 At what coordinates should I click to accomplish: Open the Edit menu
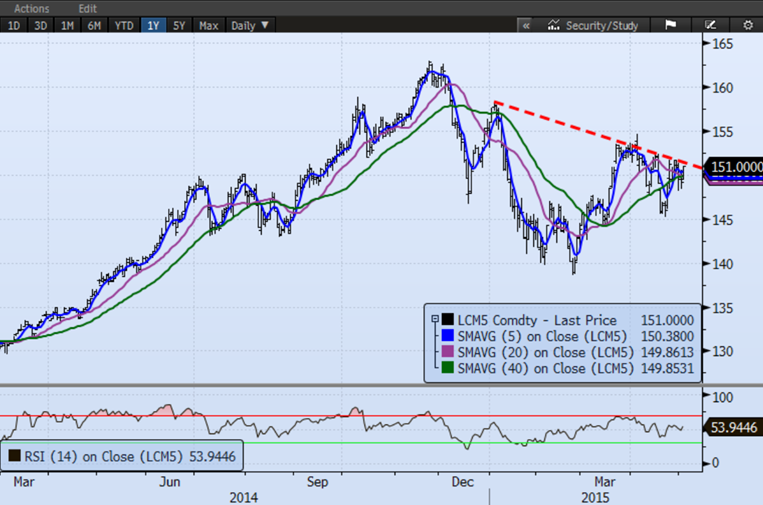pyautogui.click(x=88, y=7)
